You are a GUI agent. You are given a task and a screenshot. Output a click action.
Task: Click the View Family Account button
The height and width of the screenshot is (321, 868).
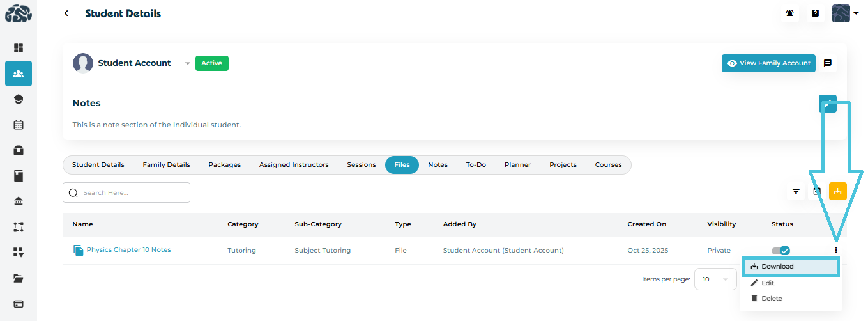point(768,63)
